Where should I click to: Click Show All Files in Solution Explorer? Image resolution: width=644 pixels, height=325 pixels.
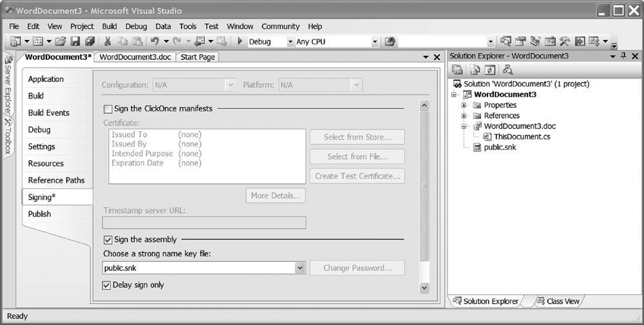coord(475,70)
